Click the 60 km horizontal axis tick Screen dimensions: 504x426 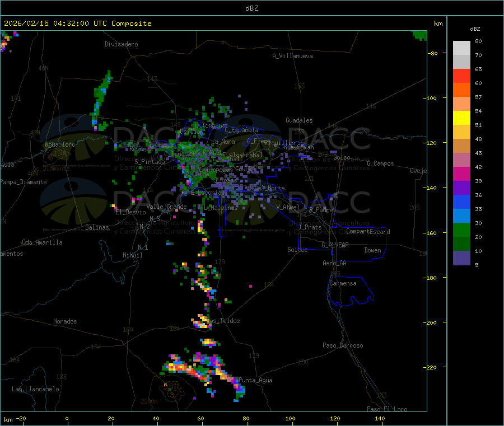(x=200, y=419)
